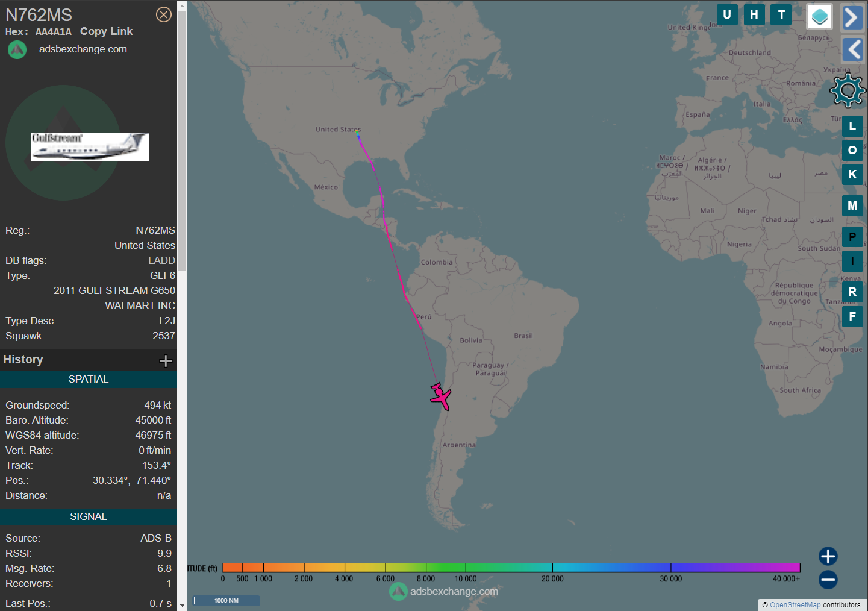
Task: Toggle the R button on map sidebar
Action: tap(852, 292)
